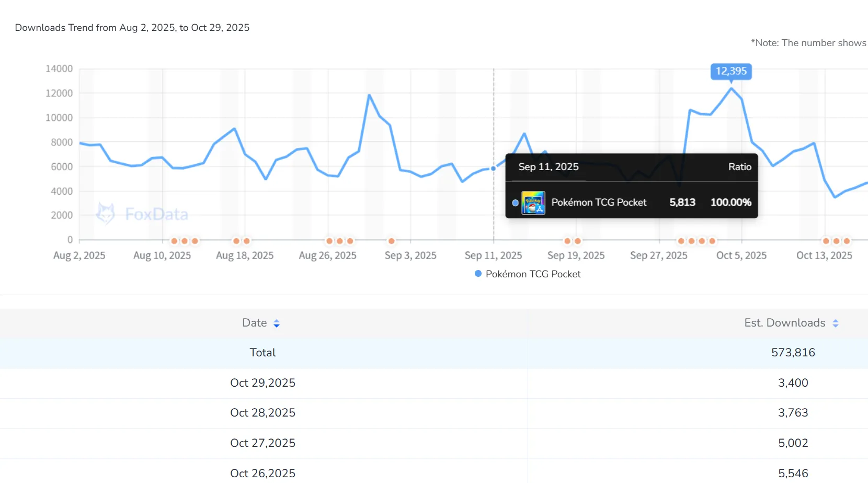868x483 pixels.
Task: Select the Total summary row
Action: tap(262, 353)
